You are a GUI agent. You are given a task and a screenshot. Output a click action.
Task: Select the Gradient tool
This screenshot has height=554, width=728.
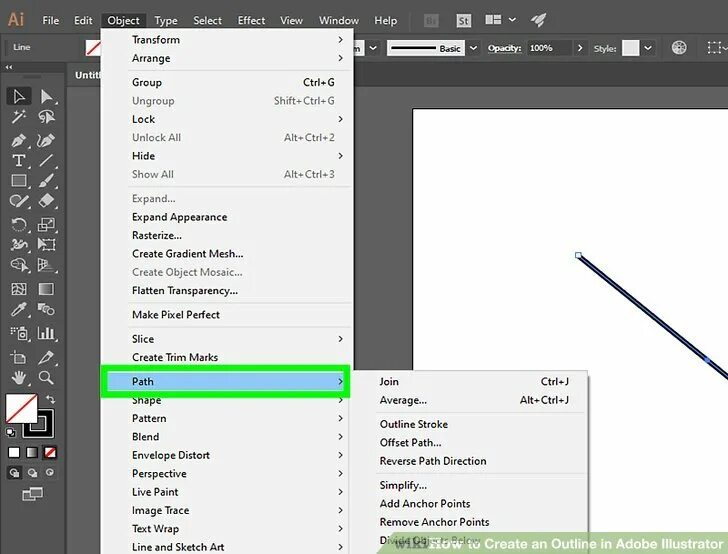click(x=46, y=289)
